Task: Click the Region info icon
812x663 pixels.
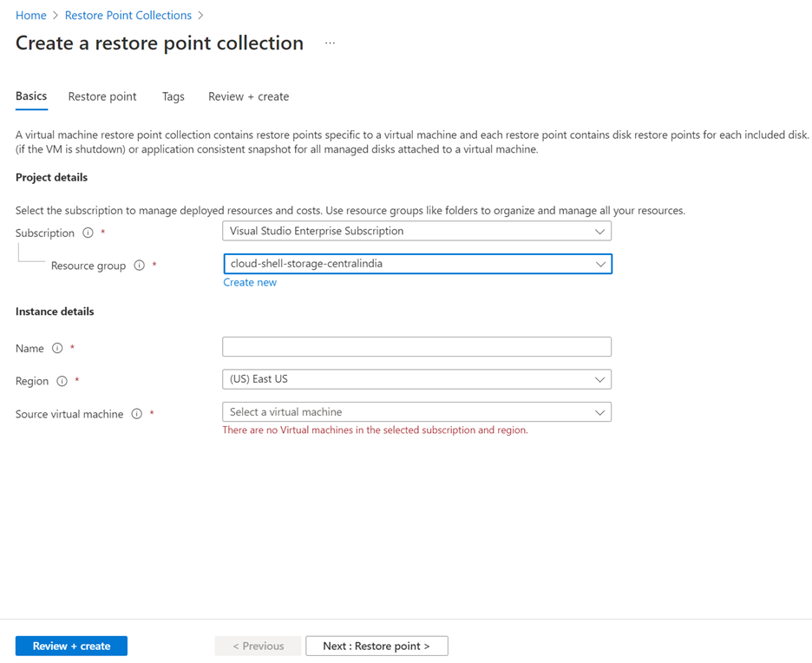Action: [x=61, y=381]
